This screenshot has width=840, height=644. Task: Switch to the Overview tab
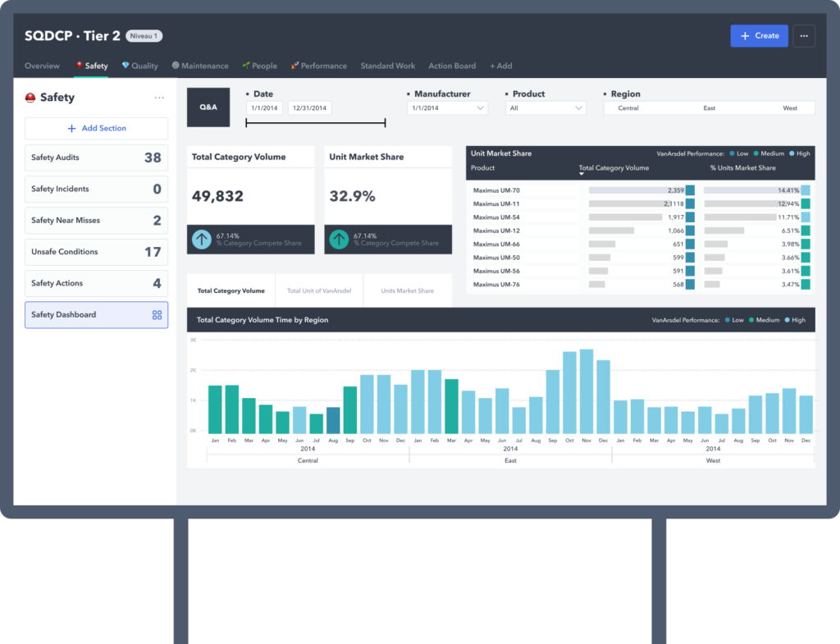point(42,66)
